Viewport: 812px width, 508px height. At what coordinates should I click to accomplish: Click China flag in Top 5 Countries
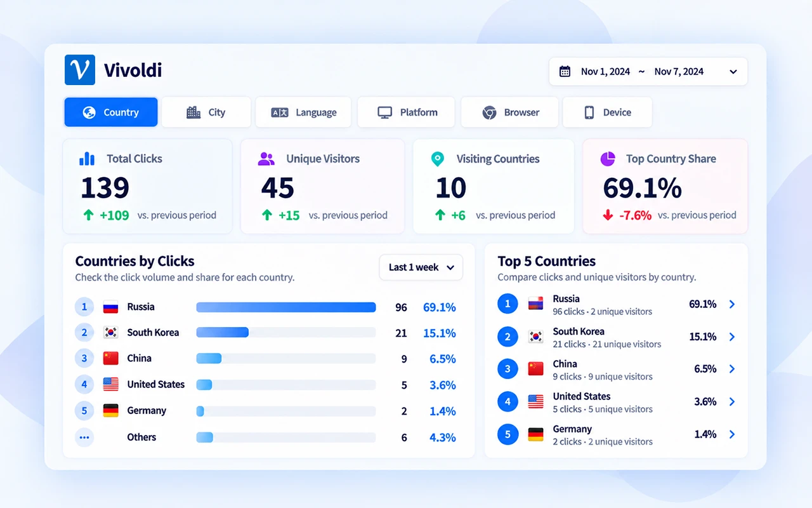536,369
